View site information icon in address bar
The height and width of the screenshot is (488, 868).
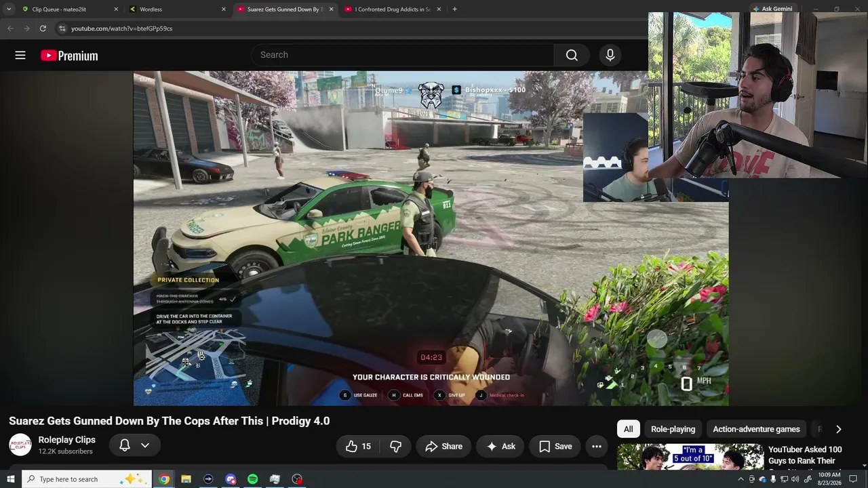coord(62,28)
